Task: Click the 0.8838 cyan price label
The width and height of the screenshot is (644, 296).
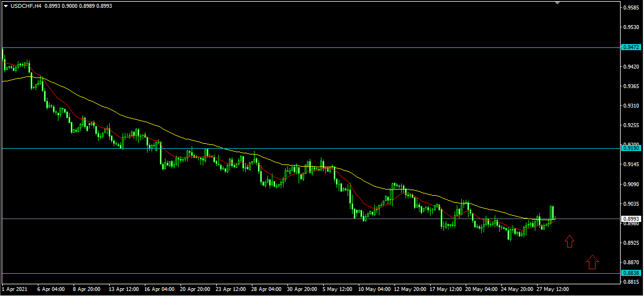Action: click(x=631, y=273)
